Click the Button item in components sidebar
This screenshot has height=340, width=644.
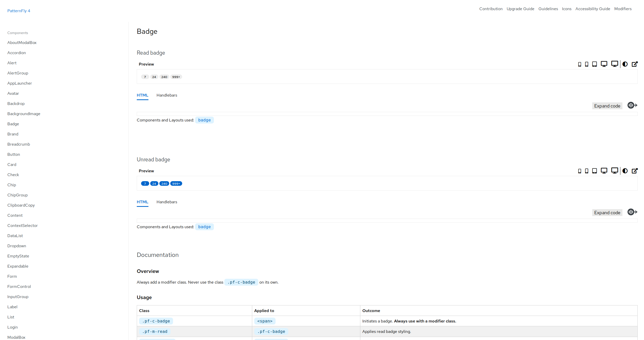click(14, 154)
